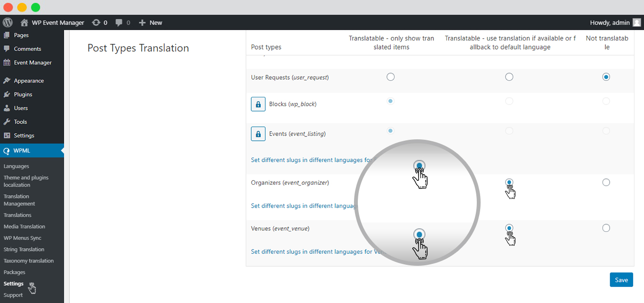This screenshot has width=644, height=303.
Task: Select 'Not translatable' for Venues
Action: click(x=606, y=228)
